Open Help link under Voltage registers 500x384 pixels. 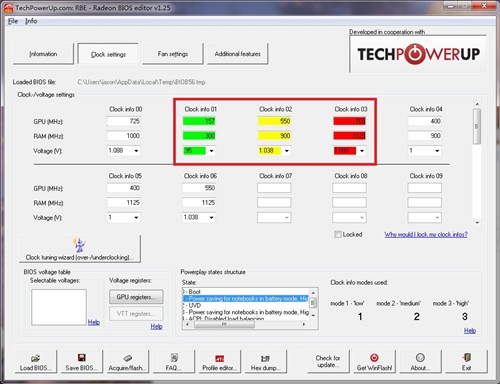click(x=156, y=326)
